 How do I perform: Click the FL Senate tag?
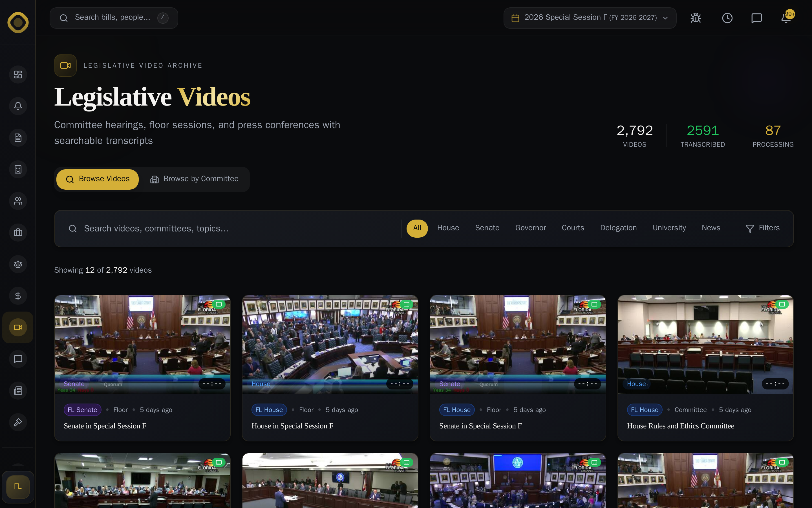[x=82, y=410]
